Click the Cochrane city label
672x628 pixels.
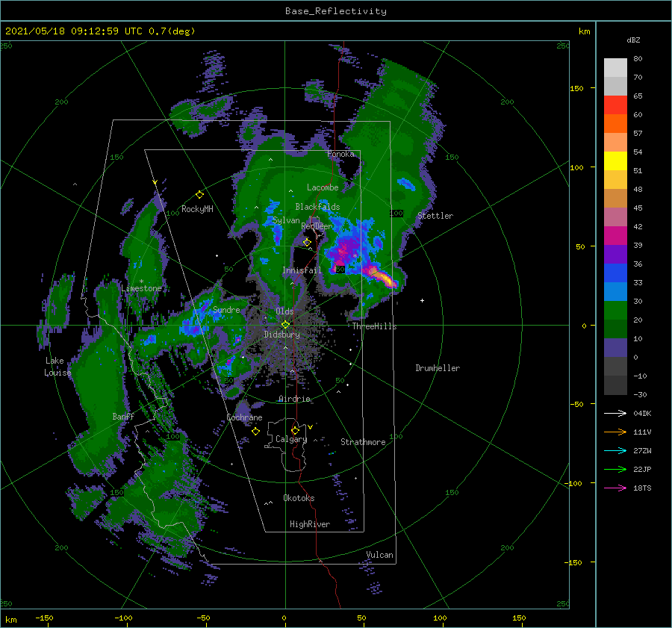point(244,417)
